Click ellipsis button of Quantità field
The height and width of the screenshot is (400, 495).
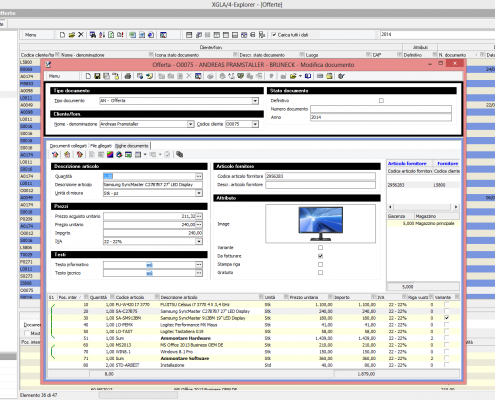coord(199,176)
